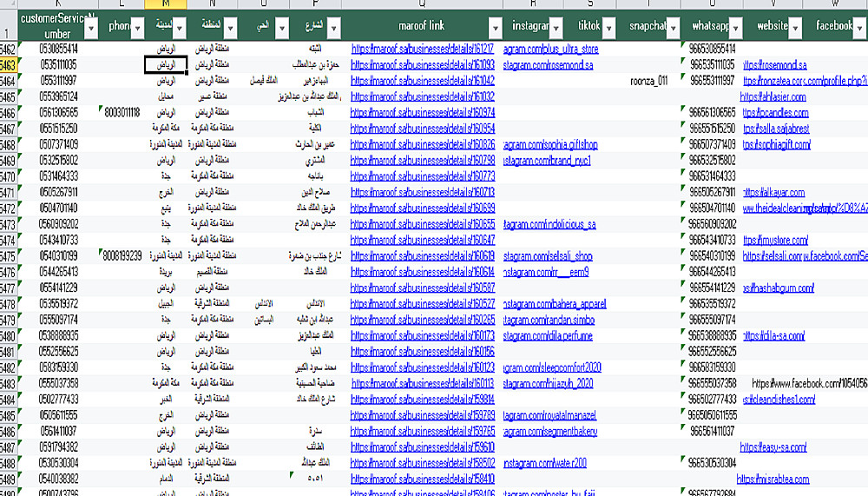Click the customerServiceNumber header cell
868x496 pixels.
point(57,25)
